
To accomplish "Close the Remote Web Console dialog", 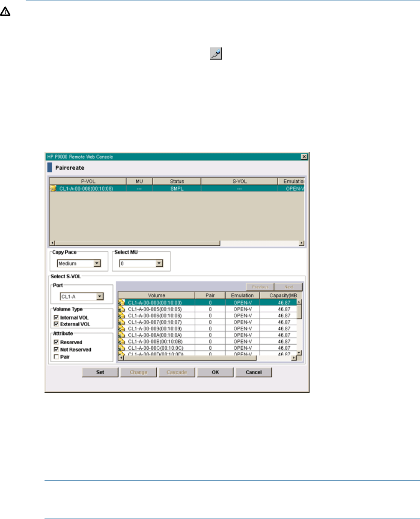I will click(304, 157).
